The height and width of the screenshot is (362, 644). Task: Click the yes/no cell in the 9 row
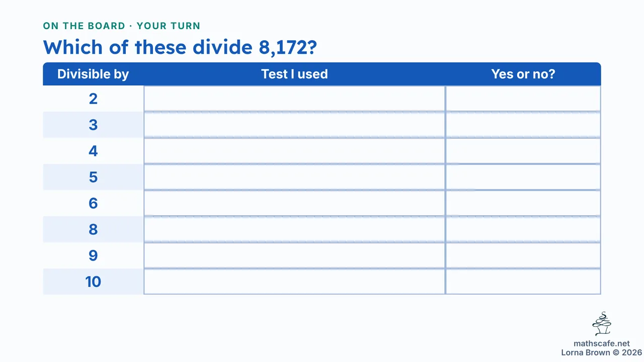(x=523, y=255)
